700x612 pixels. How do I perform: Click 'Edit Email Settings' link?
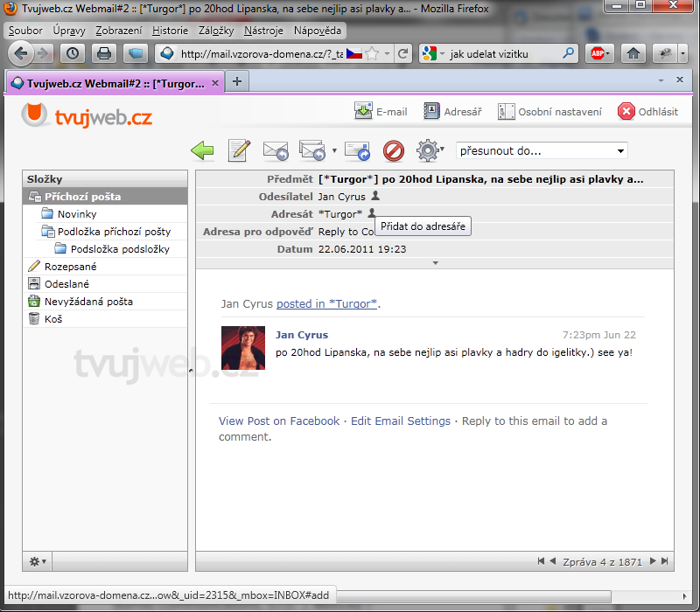click(x=401, y=421)
